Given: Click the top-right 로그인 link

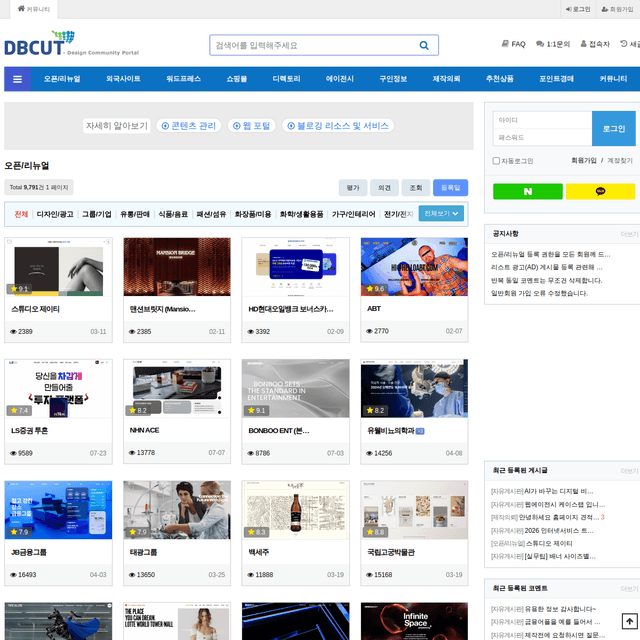Looking at the screenshot, I should 578,9.
